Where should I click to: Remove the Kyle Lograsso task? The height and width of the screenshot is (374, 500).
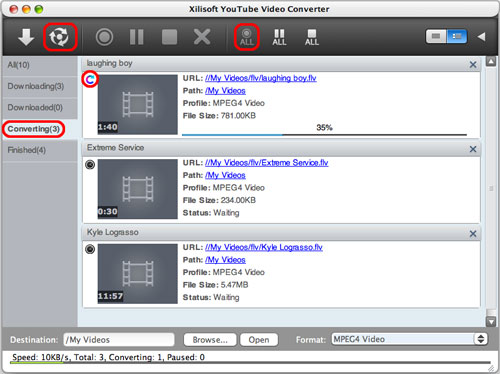click(473, 234)
